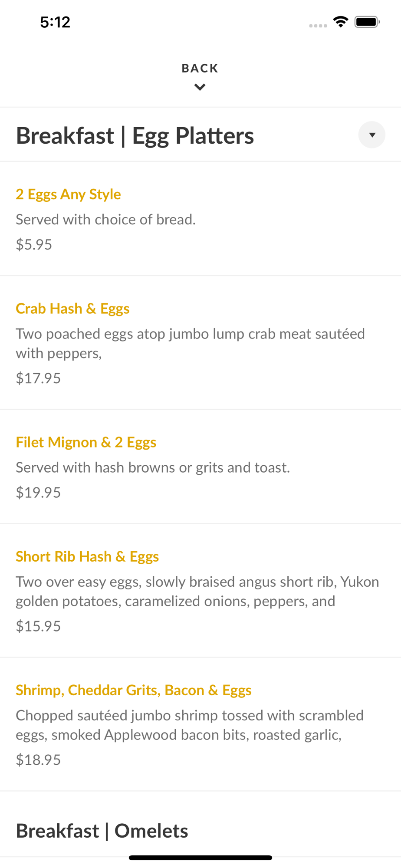Tap the battery indicator icon
Viewport: 401px width, 868px height.
tap(367, 22)
